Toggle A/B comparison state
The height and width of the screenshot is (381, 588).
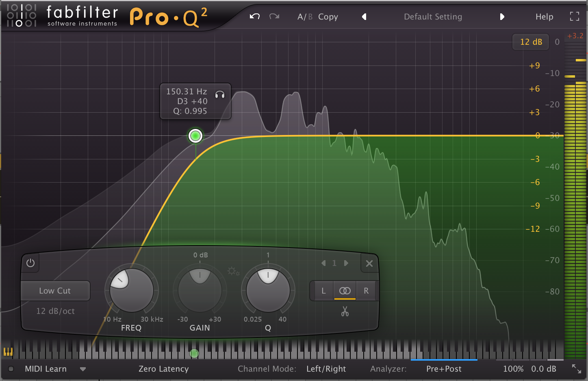pos(305,17)
